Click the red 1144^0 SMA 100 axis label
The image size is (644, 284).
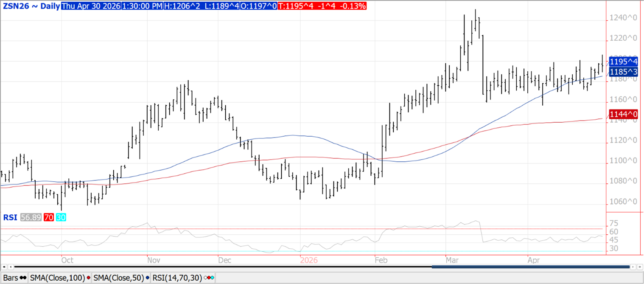[624, 114]
